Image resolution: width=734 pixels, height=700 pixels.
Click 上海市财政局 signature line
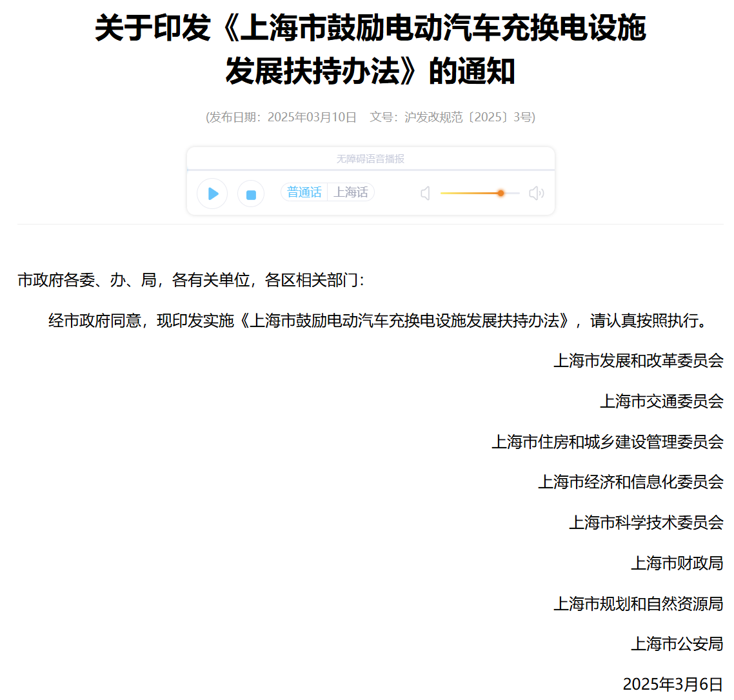coord(677,563)
